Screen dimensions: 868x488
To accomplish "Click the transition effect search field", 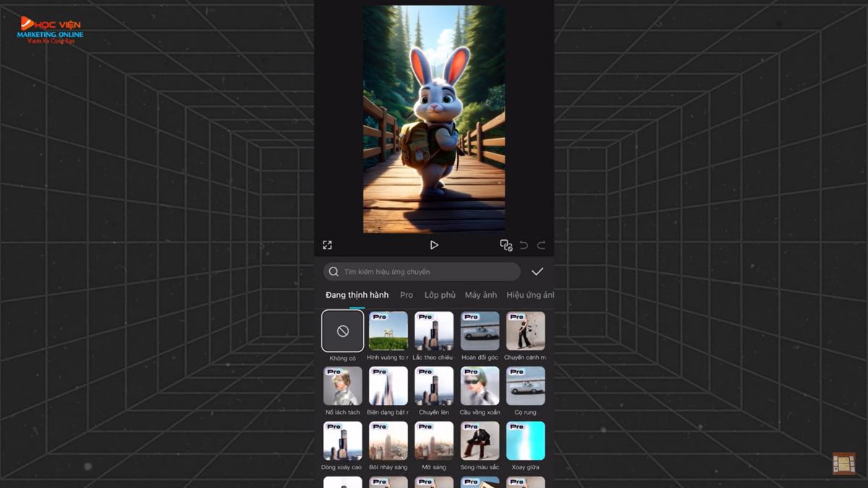I will coord(422,272).
